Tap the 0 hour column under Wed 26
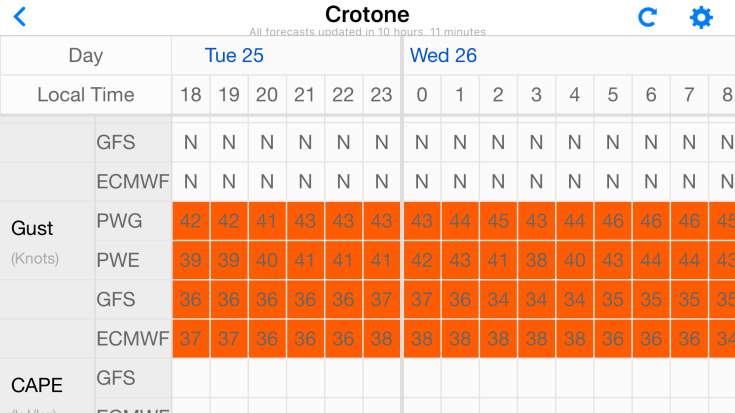735x413 pixels. (421, 95)
